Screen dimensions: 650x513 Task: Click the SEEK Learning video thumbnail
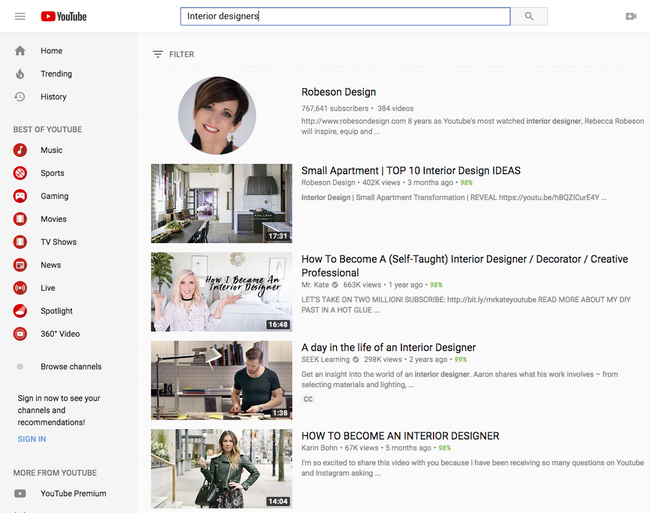[x=221, y=380]
